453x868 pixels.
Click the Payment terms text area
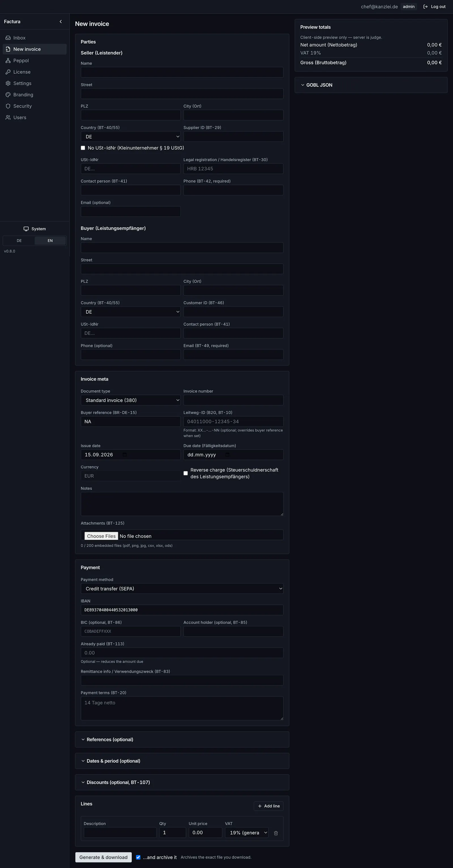pyautogui.click(x=182, y=708)
